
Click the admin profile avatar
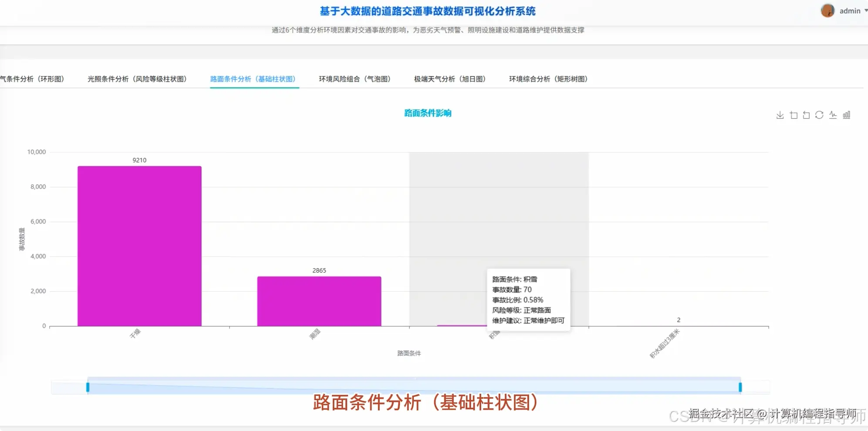coord(828,10)
